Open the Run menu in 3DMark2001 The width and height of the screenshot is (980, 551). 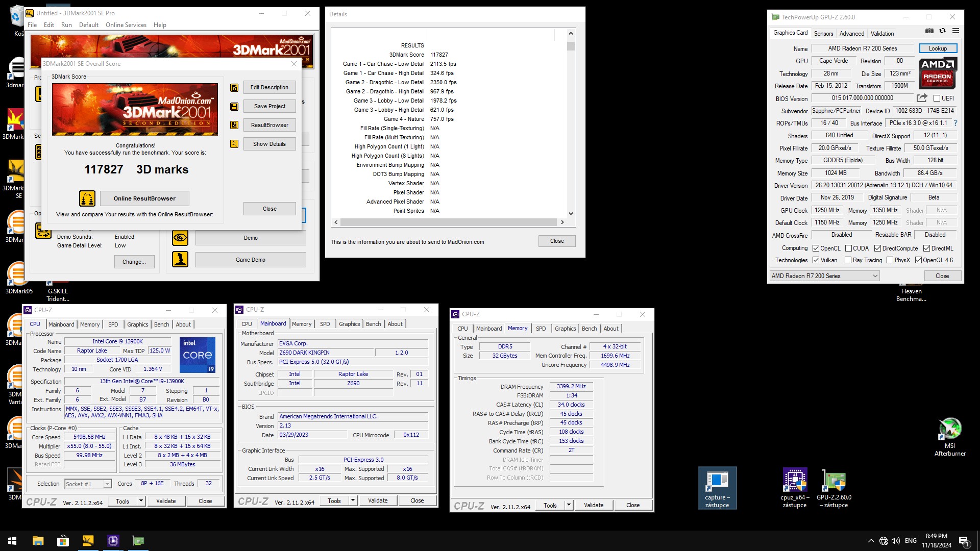[x=66, y=25]
